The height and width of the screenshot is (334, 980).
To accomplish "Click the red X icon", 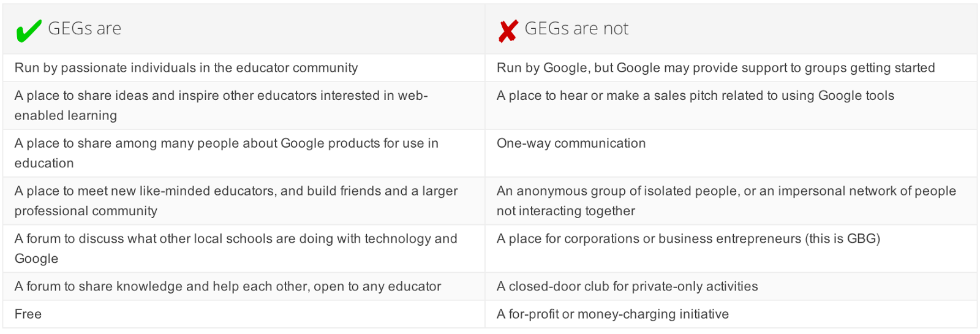I will pos(508,31).
